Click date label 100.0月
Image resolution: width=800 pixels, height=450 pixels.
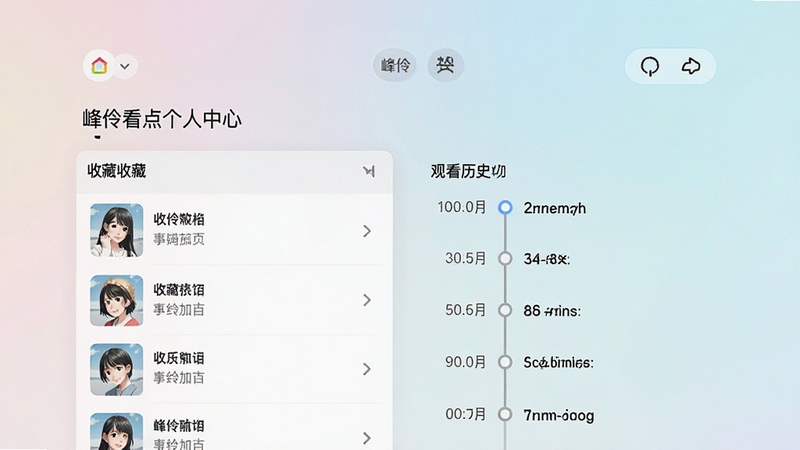tap(462, 207)
